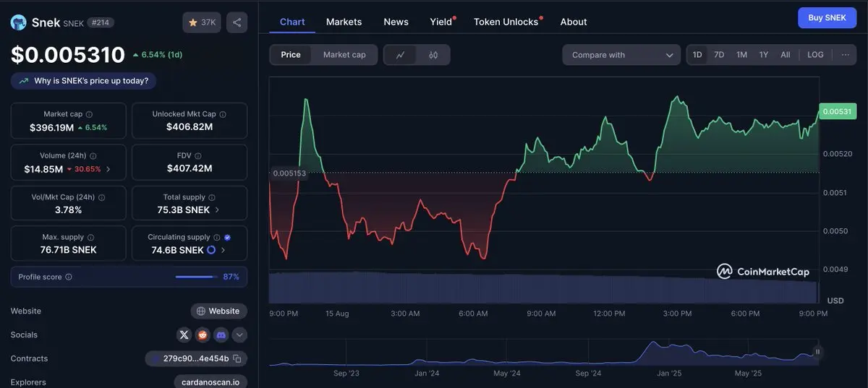This screenshot has width=868, height=388.
Task: Click the $396.19M market cap value
Action: [52, 127]
